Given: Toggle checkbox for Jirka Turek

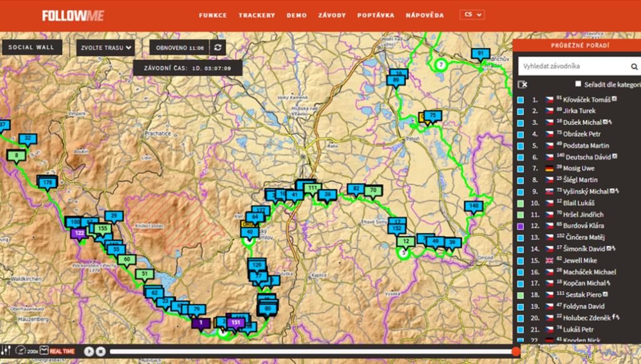Looking at the screenshot, I should point(520,111).
